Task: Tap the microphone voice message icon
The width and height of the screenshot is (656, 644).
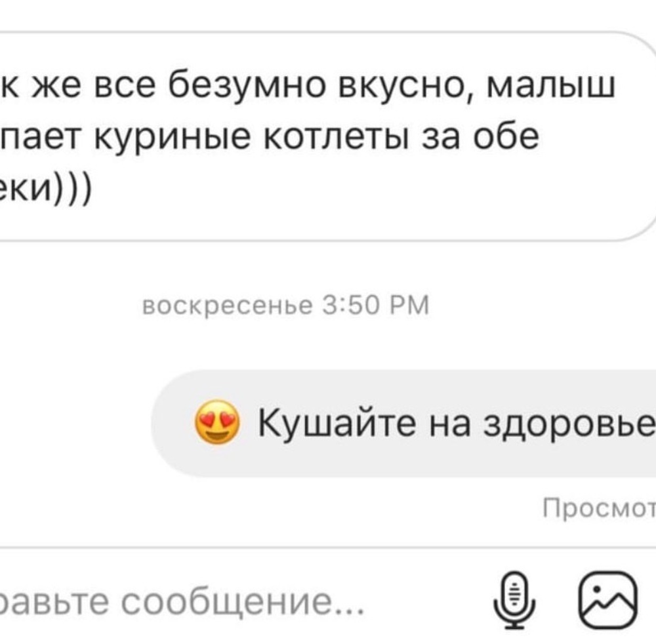Action: 514,599
